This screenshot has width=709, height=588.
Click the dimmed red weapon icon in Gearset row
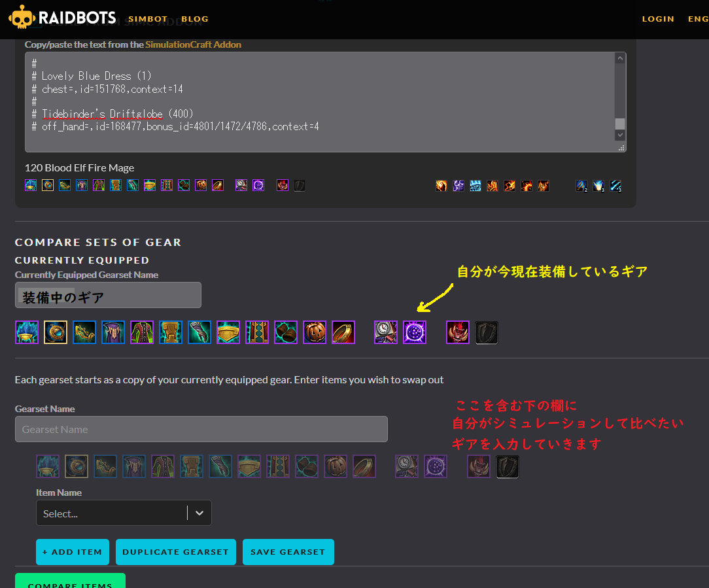point(478,466)
